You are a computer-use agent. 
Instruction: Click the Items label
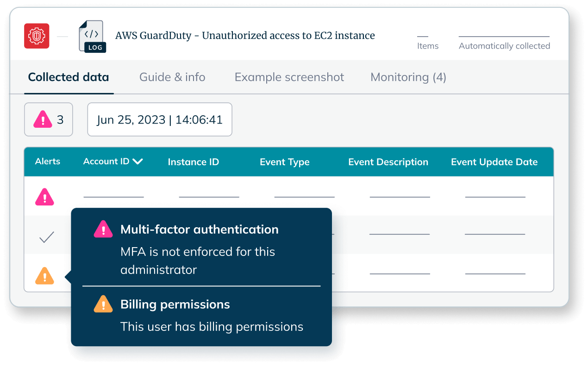428,46
